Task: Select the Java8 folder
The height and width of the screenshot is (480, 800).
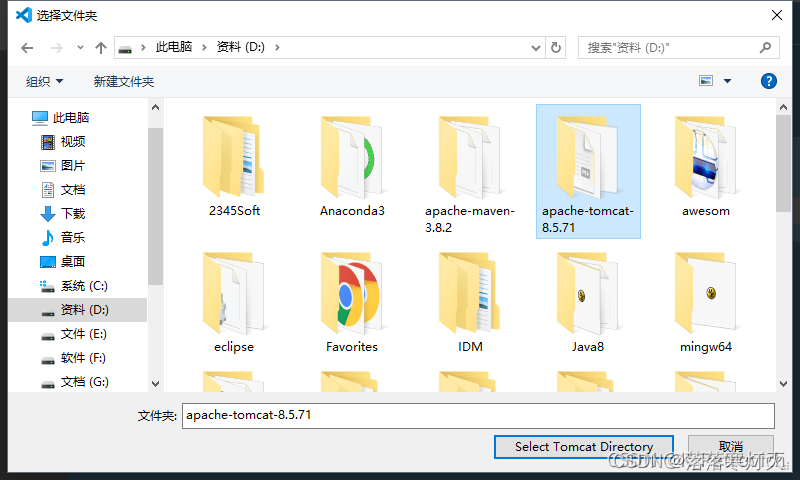Action: (588, 303)
